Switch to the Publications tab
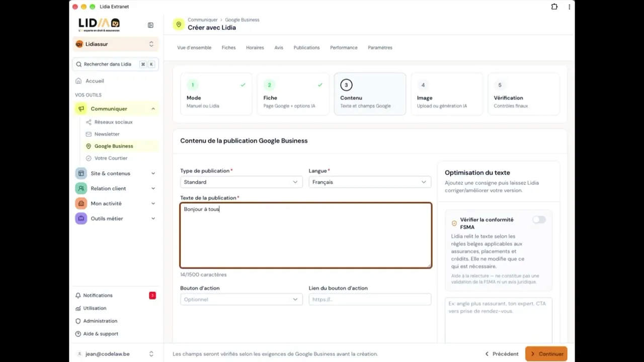644x362 pixels. click(306, 48)
